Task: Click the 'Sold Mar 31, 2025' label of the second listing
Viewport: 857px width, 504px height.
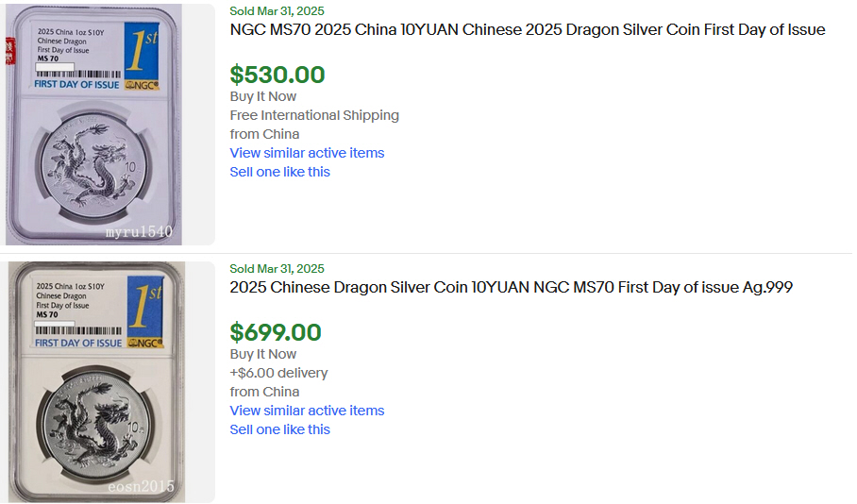Action: (x=277, y=269)
